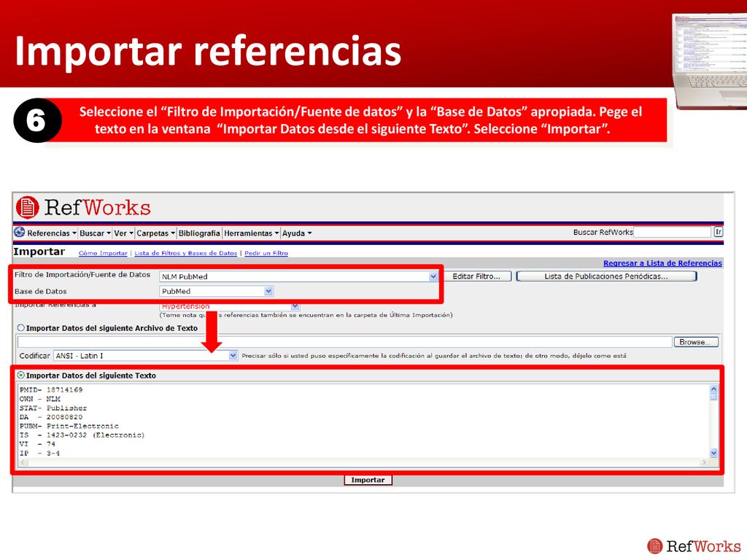The image size is (747, 560).
Task: Open the Referencias menu
Action: [52, 233]
